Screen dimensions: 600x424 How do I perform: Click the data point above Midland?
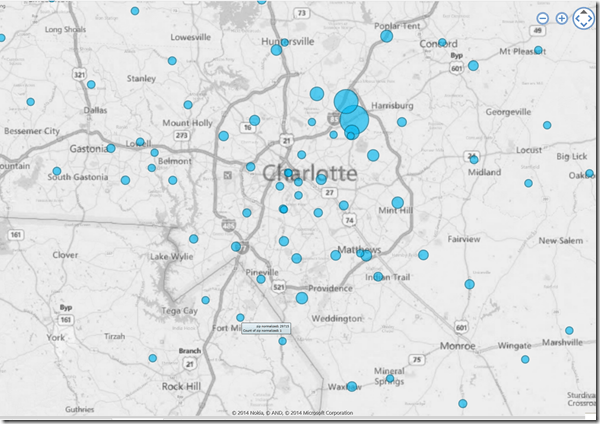[474, 159]
